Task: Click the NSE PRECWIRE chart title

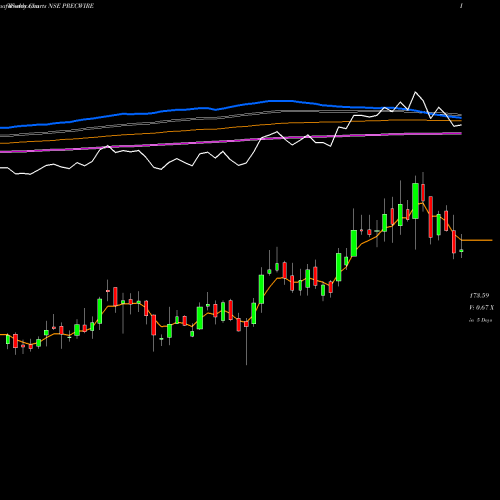Action: (x=71, y=6)
